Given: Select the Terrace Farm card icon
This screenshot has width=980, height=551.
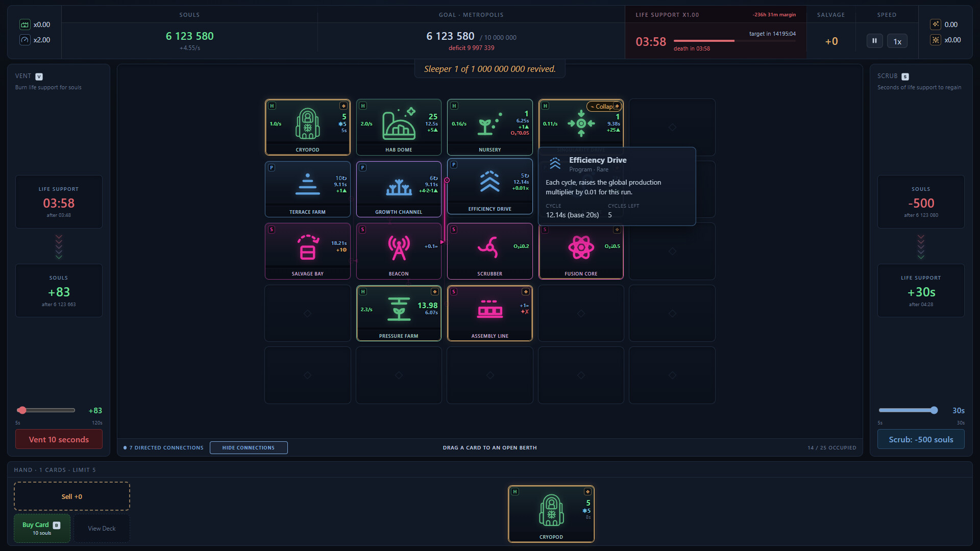Looking at the screenshot, I should coord(307,185).
